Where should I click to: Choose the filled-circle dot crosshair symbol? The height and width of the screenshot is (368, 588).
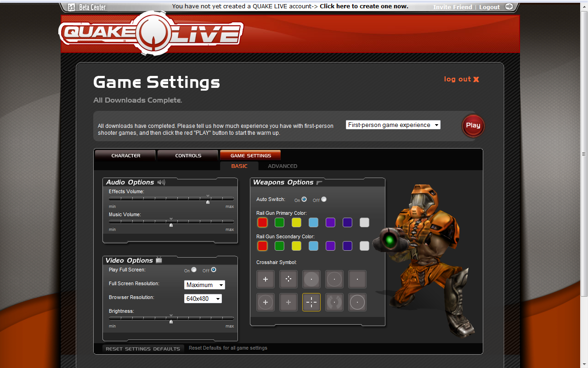pos(311,279)
